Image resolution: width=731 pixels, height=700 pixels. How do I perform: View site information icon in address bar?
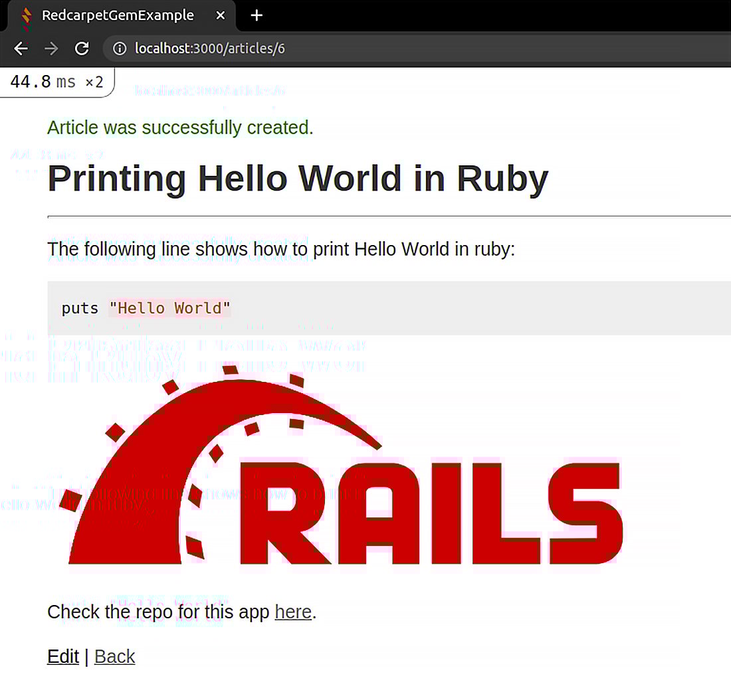tap(120, 48)
